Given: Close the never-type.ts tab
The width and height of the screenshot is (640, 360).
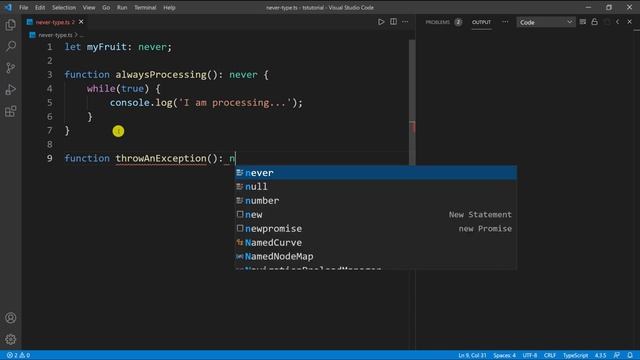Looking at the screenshot, I should [x=81, y=22].
